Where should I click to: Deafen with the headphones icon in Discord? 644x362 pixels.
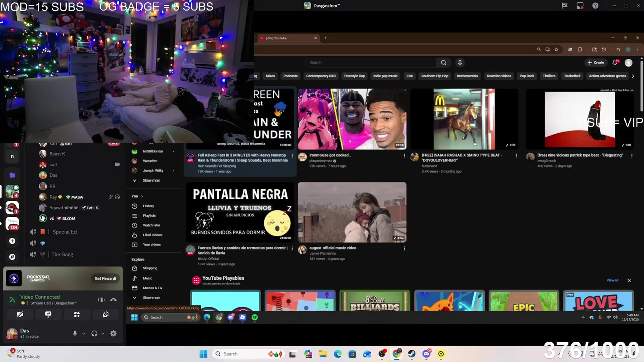[94, 333]
